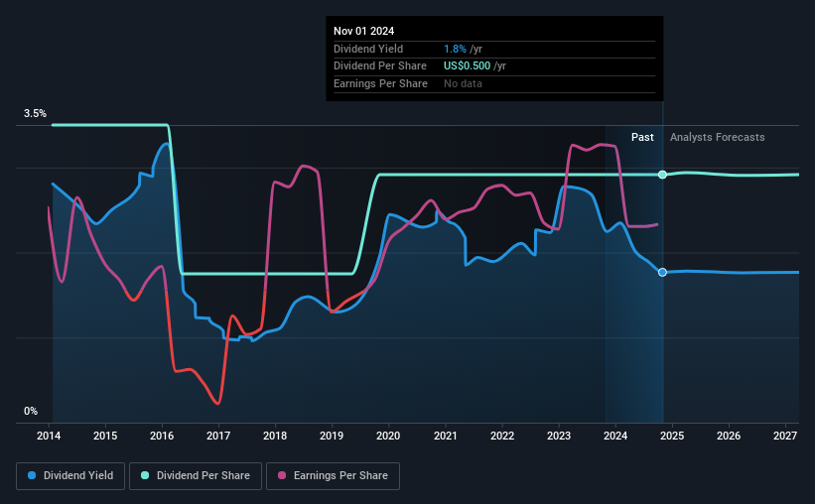Select the blue data point on Dividend Yield line
Viewport: 815px width, 504px height.
(x=662, y=272)
